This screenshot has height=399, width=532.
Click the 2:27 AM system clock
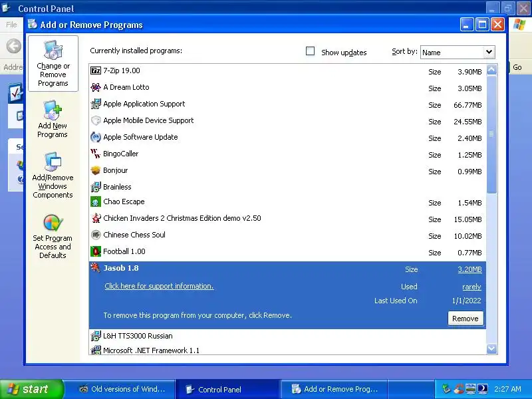point(507,389)
